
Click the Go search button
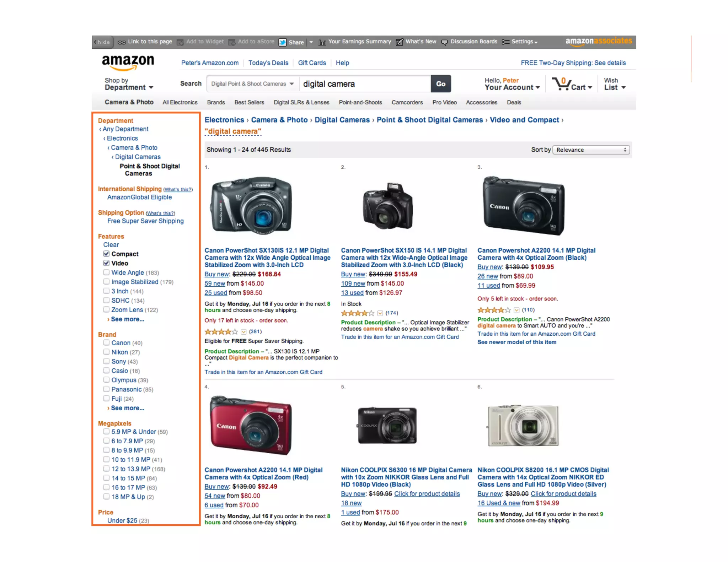click(x=441, y=84)
